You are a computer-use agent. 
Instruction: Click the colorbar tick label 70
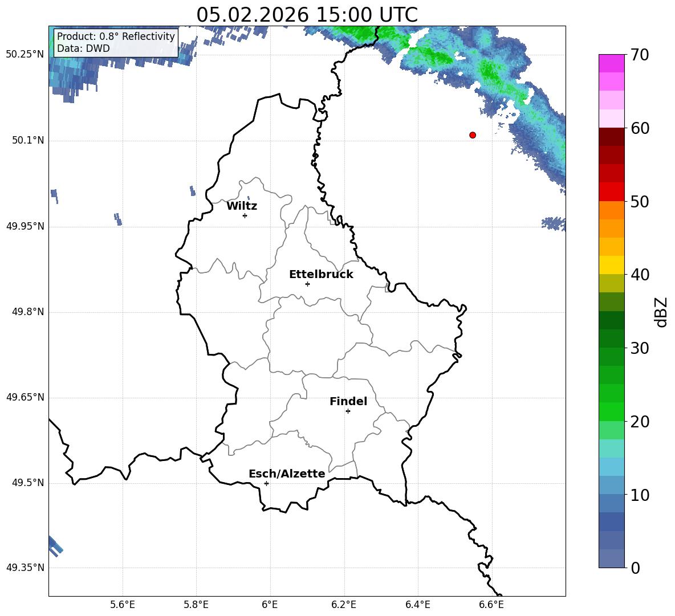[639, 55]
